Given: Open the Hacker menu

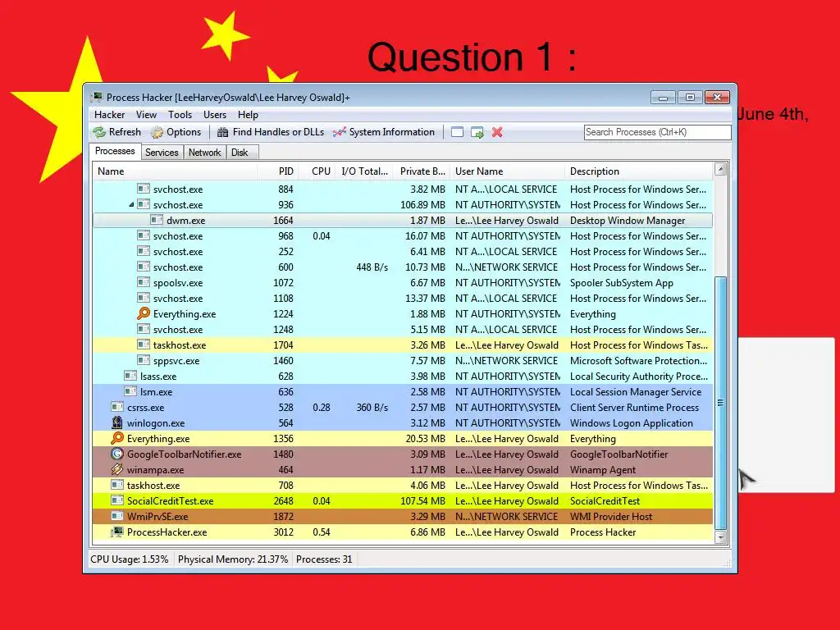Looking at the screenshot, I should (109, 115).
